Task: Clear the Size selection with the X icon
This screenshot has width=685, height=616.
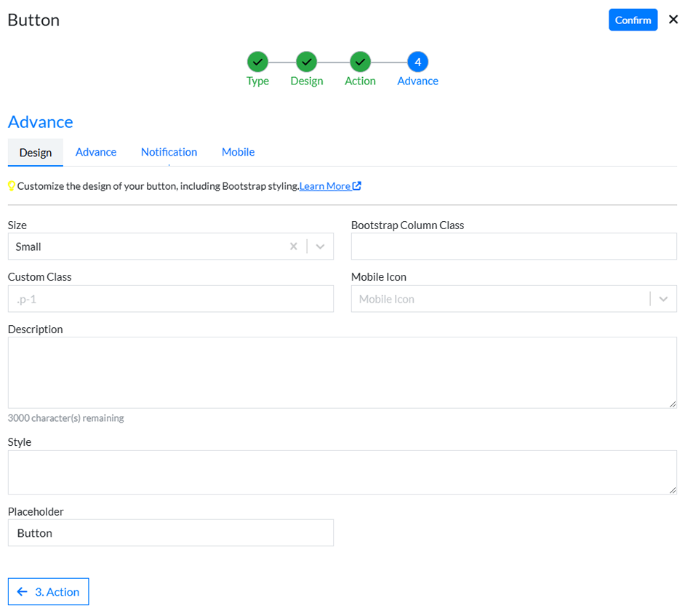Action: (x=294, y=246)
